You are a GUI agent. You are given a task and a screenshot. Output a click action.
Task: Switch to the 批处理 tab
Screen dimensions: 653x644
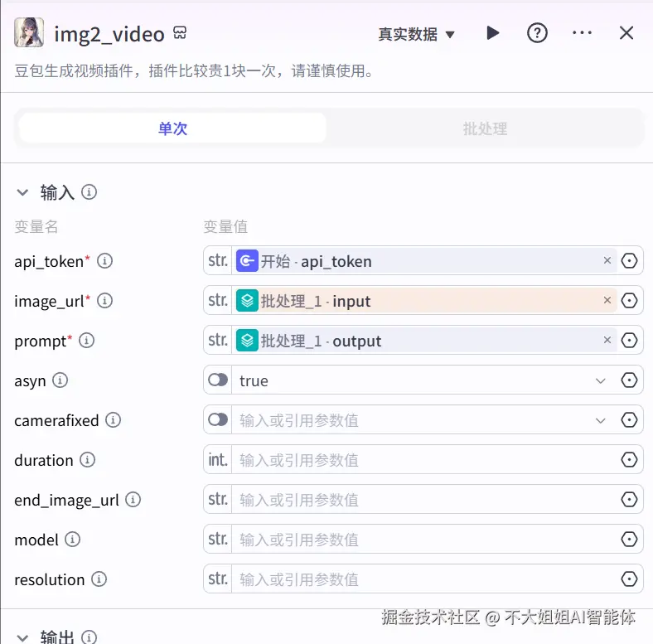485,128
